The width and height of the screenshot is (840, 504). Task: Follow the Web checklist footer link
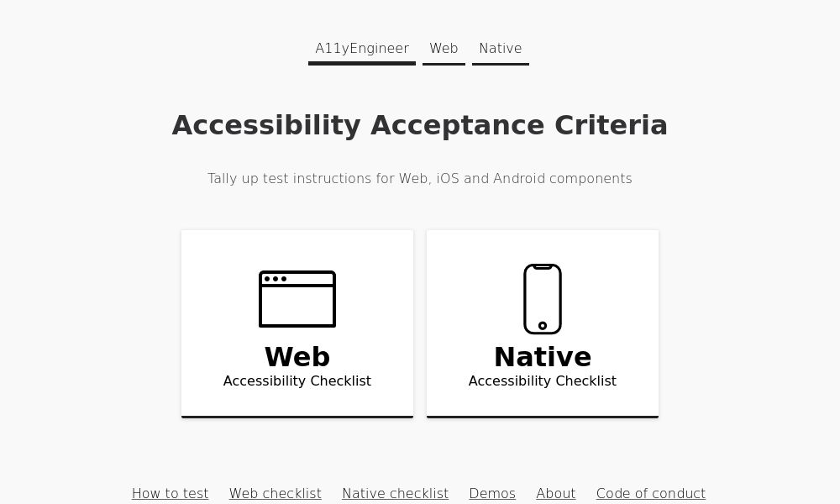(276, 493)
